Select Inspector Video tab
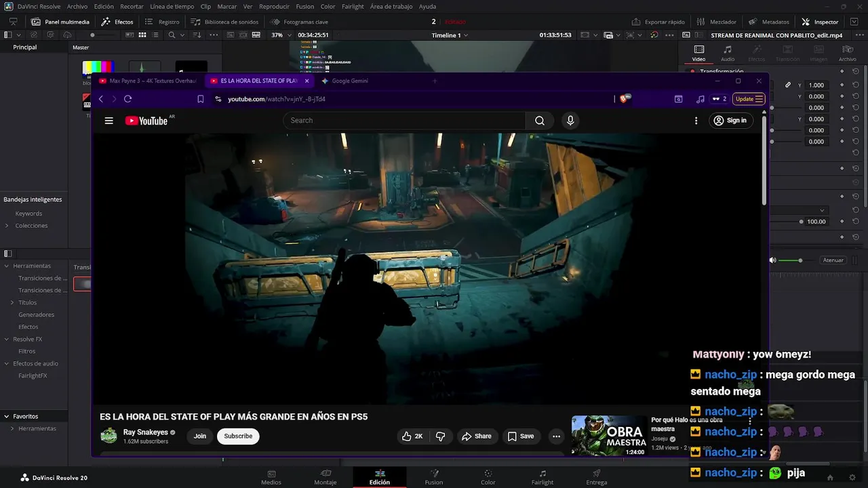868x488 pixels. pyautogui.click(x=698, y=53)
